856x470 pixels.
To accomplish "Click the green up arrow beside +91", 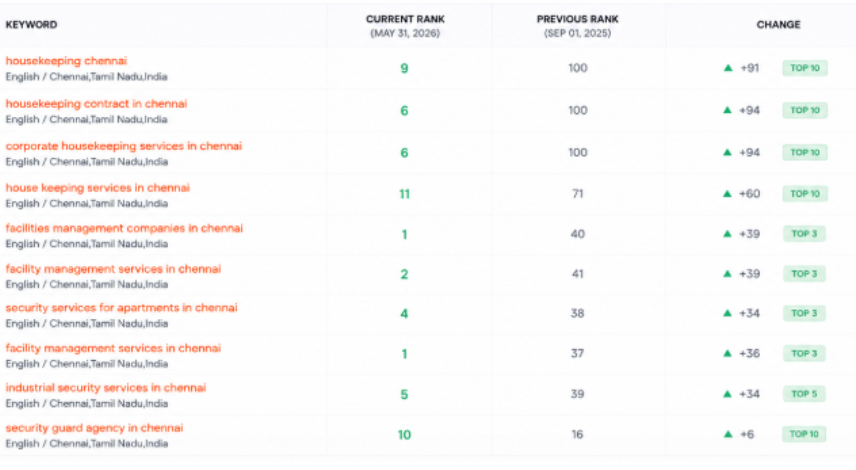I will pos(728,68).
